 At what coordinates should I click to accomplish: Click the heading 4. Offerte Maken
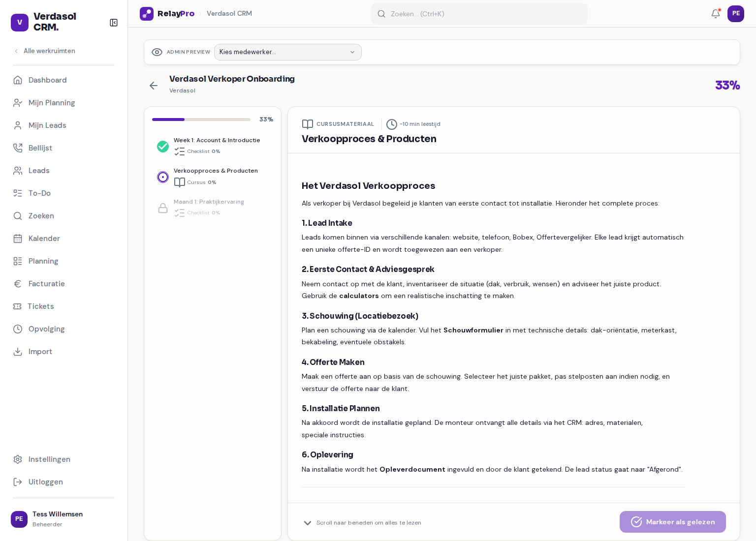click(333, 362)
